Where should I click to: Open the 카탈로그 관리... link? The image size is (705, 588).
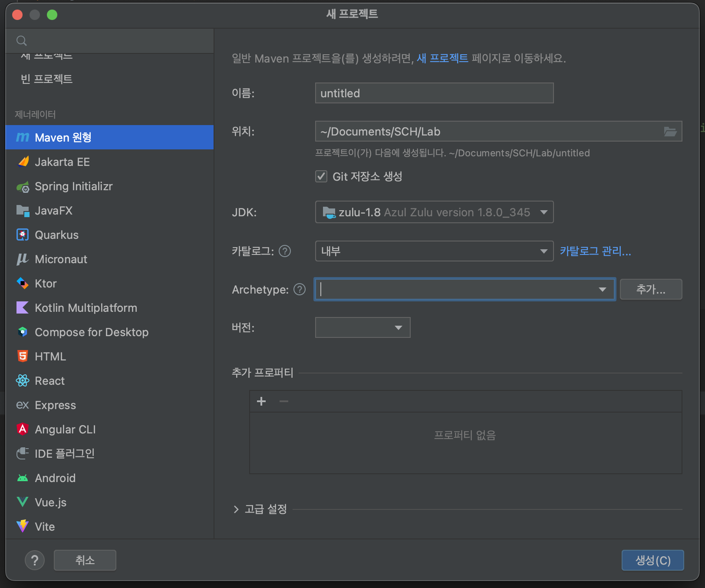click(x=595, y=251)
